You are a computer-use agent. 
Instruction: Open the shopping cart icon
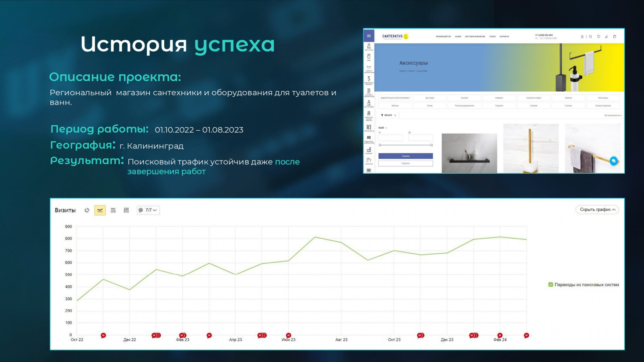click(x=615, y=37)
